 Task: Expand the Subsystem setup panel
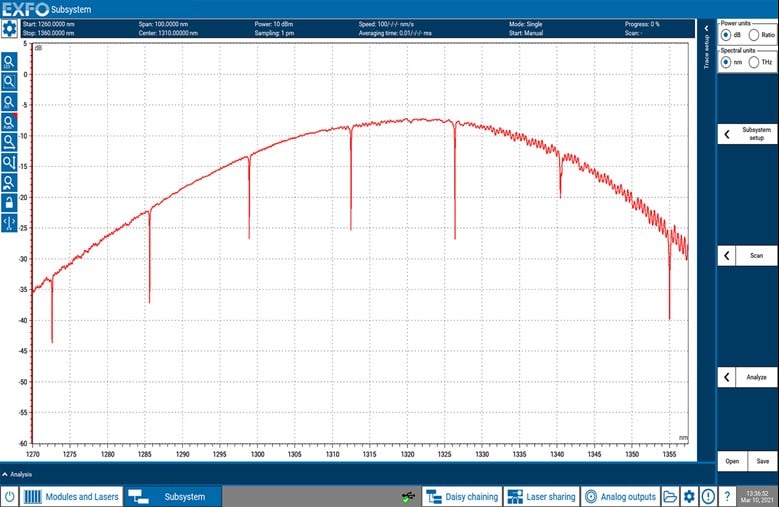point(748,134)
